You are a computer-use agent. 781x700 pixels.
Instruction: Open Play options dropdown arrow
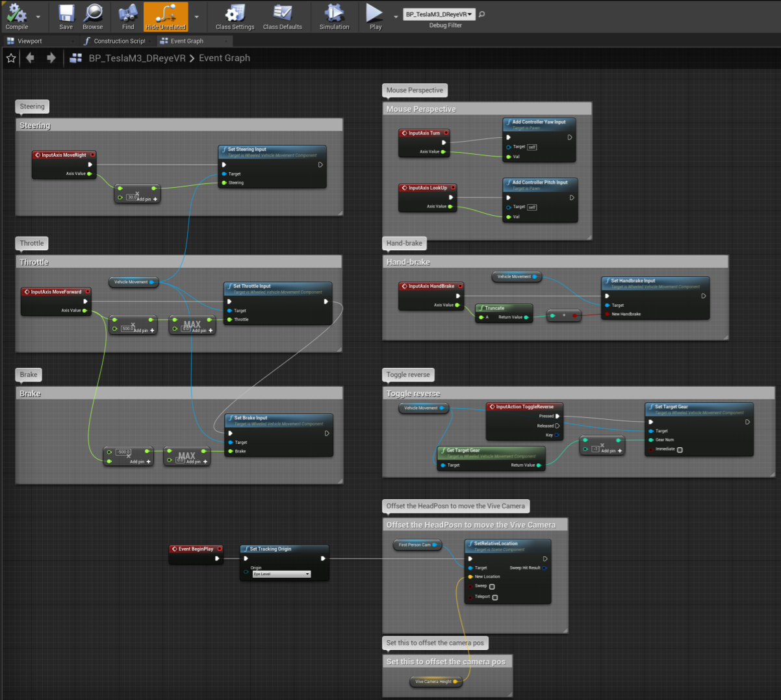tap(396, 17)
